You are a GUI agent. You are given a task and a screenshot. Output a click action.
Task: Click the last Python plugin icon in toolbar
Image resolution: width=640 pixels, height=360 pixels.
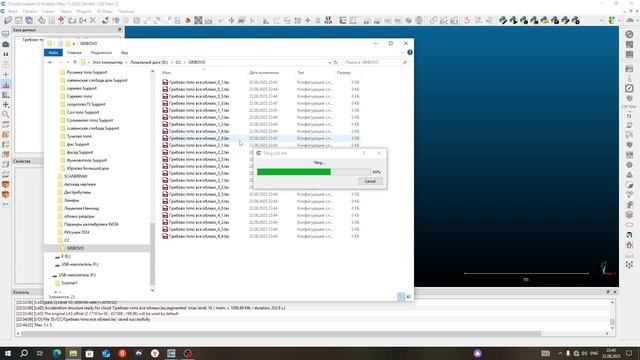point(576,20)
